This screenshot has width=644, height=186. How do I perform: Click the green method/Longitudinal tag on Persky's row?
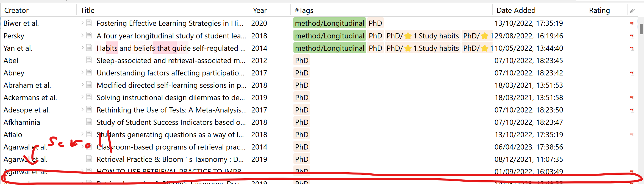(x=329, y=36)
